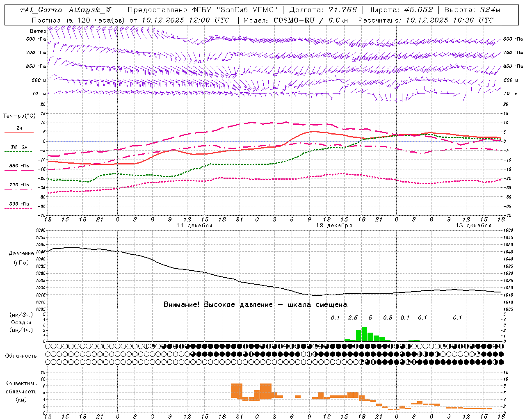Click the 5 precipitation total value
This screenshot has height=420, width=525.
tap(370, 318)
